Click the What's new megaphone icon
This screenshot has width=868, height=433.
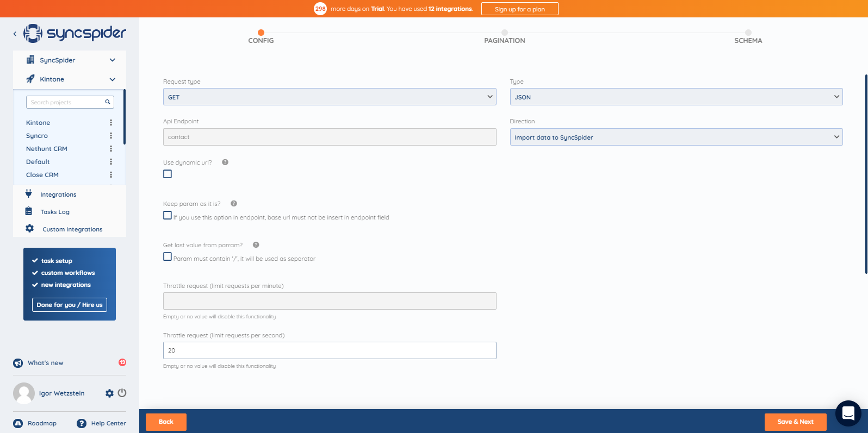(18, 363)
